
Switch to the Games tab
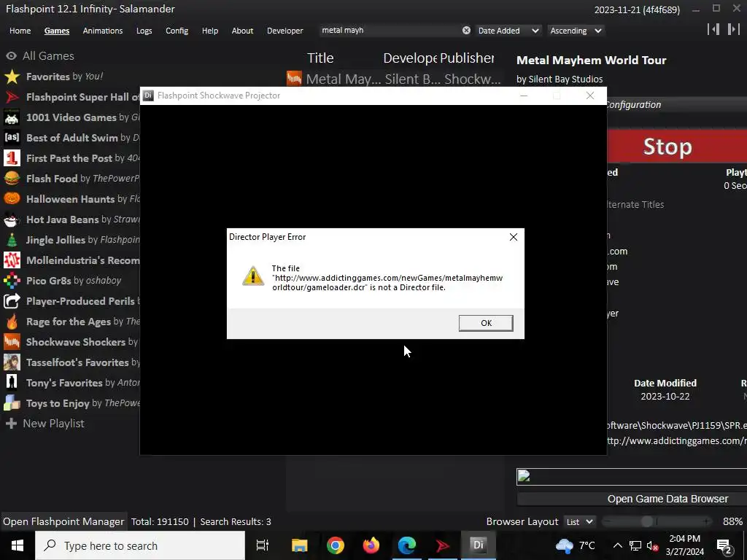57,31
